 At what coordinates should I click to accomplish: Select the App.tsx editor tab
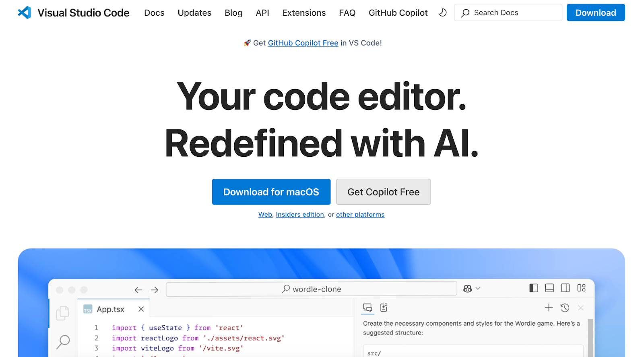[x=113, y=309]
